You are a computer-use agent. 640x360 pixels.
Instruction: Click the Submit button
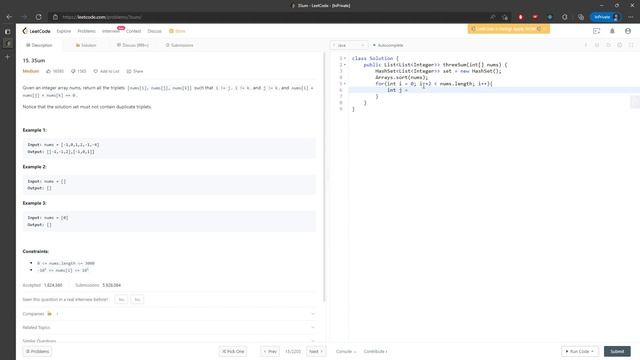click(617, 351)
